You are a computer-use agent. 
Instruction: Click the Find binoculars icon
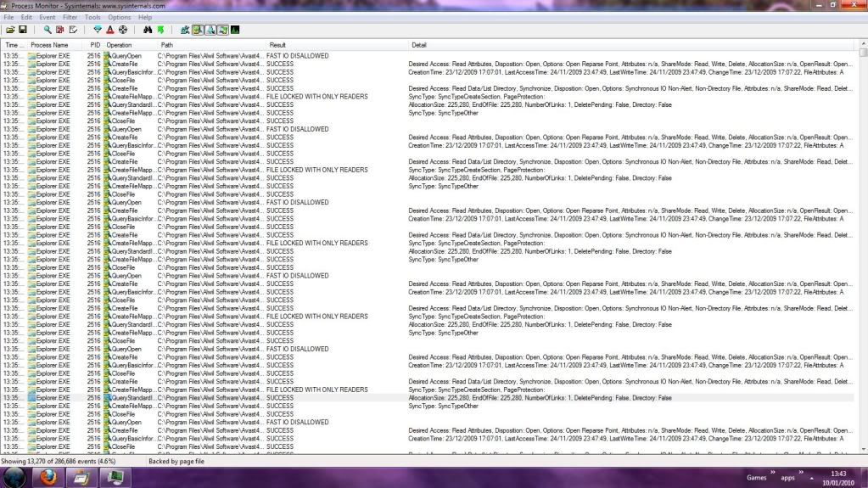(148, 30)
